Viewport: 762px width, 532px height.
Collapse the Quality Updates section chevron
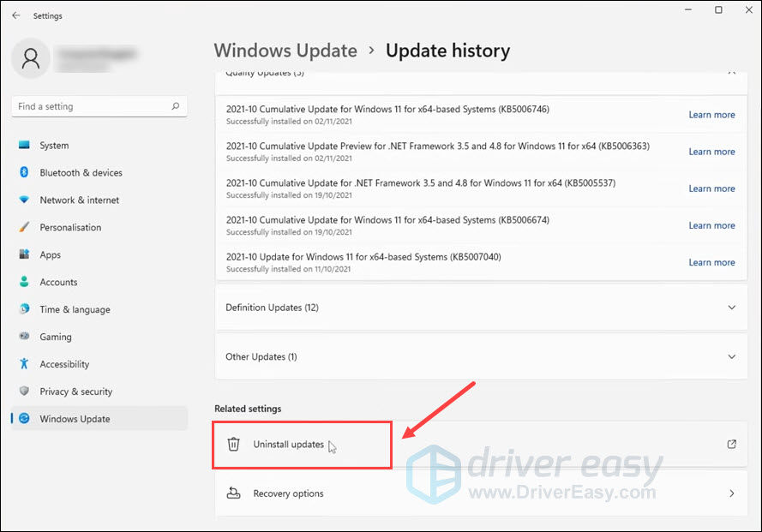[732, 73]
